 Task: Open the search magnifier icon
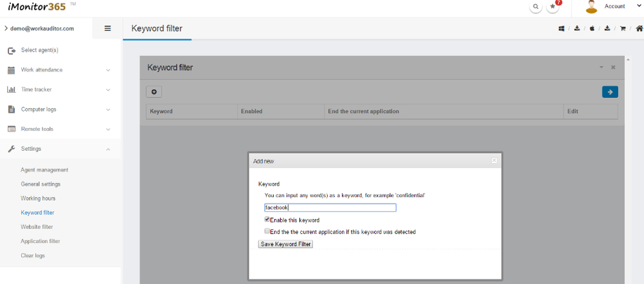coord(536,7)
